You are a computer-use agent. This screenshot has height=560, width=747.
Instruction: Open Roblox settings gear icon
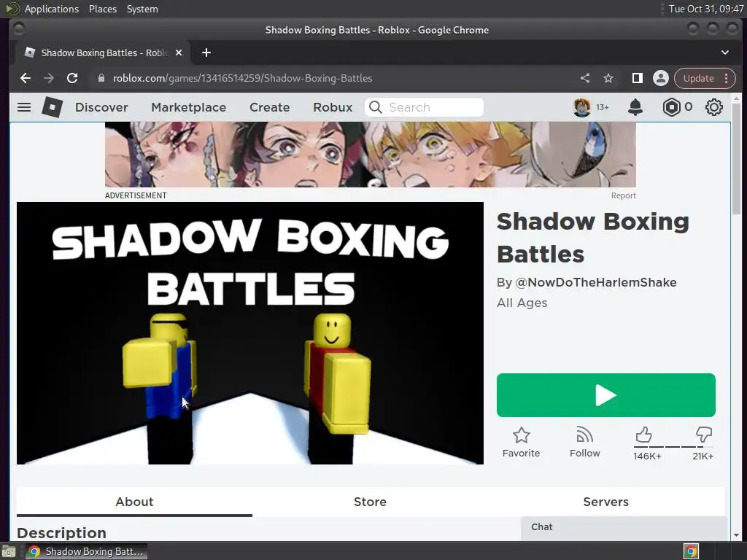[713, 107]
